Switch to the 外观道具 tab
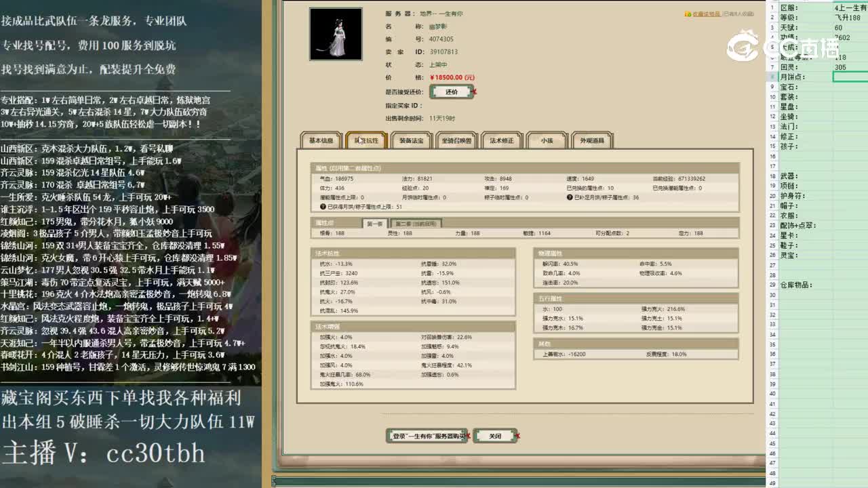 click(x=592, y=140)
